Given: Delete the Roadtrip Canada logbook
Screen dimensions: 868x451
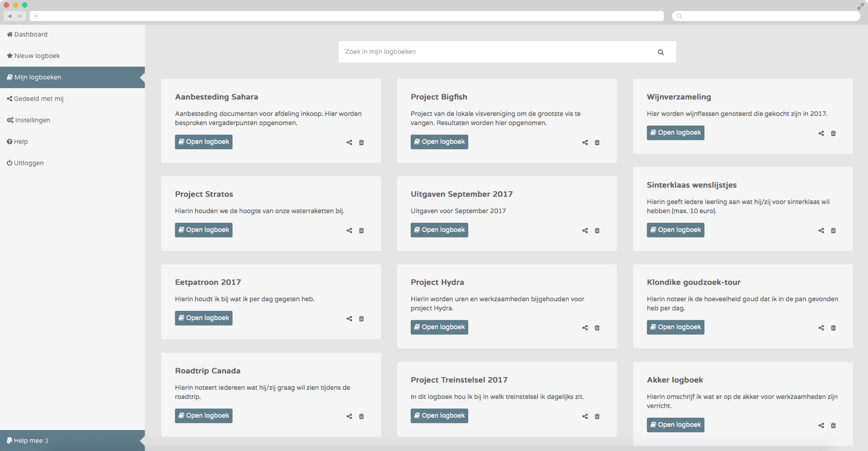Looking at the screenshot, I should 361,416.
